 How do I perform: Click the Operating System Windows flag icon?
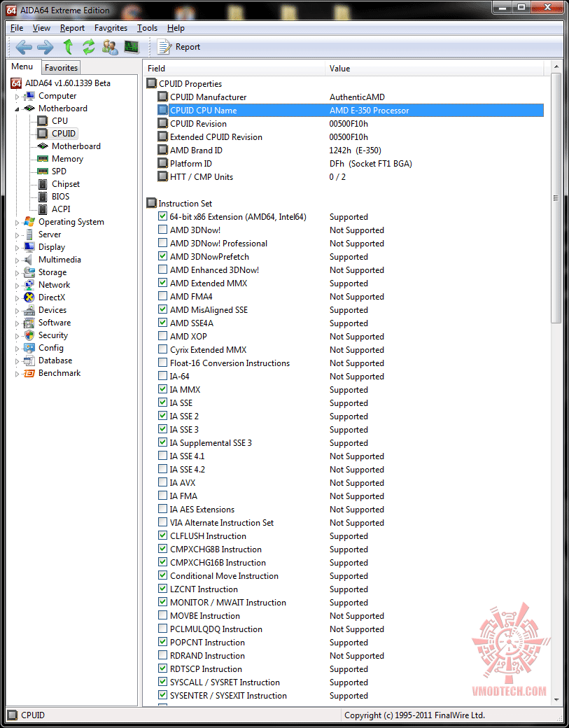(29, 222)
